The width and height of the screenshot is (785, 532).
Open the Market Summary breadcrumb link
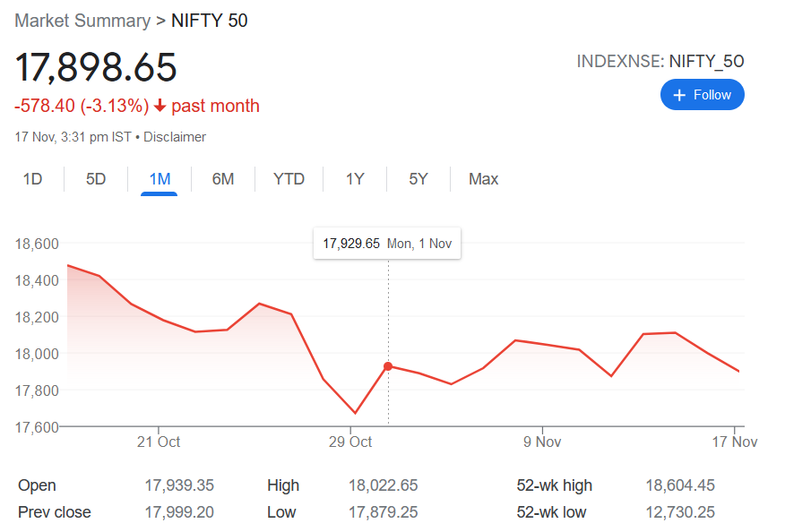pos(82,21)
